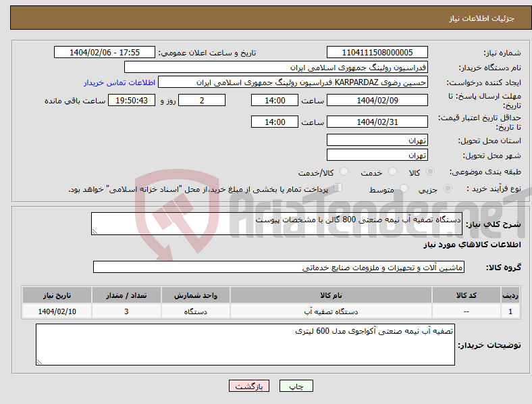The image size is (532, 404).
Task: Click the تاریخ نیاز column header
Action: (x=57, y=295)
